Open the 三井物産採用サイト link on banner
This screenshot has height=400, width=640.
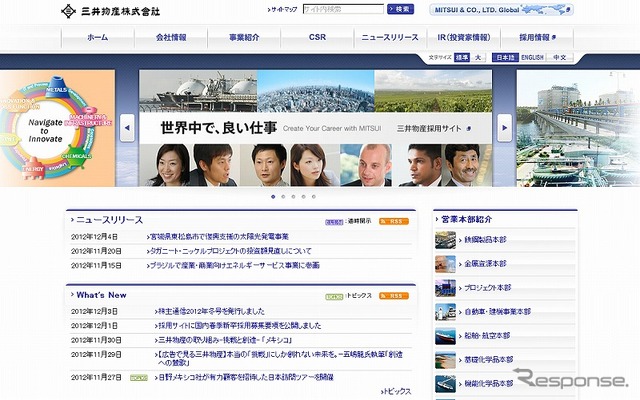tap(434, 129)
